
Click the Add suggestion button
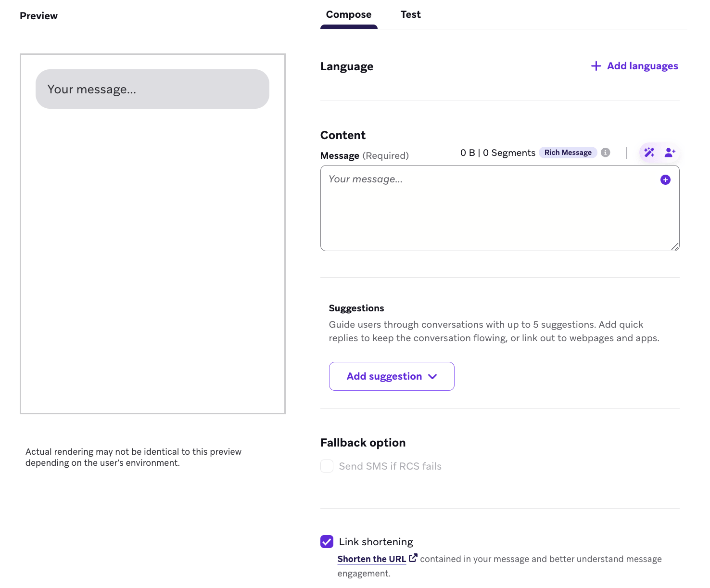pos(391,376)
